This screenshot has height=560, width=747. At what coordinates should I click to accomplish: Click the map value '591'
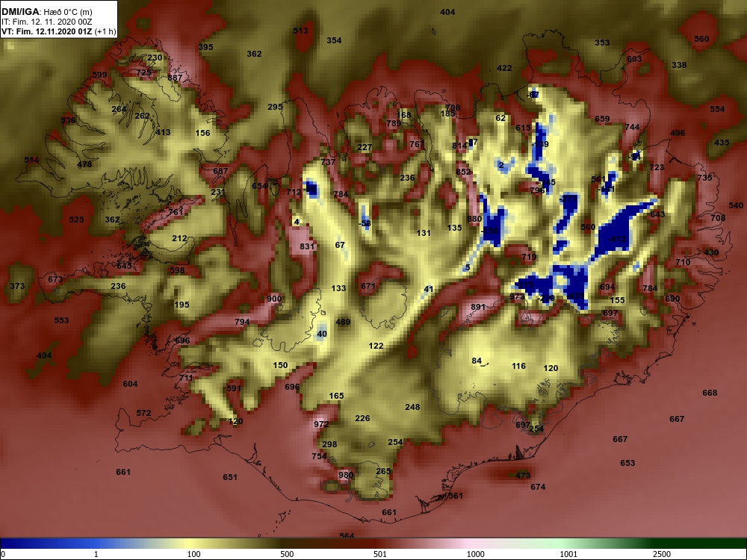pyautogui.click(x=233, y=388)
